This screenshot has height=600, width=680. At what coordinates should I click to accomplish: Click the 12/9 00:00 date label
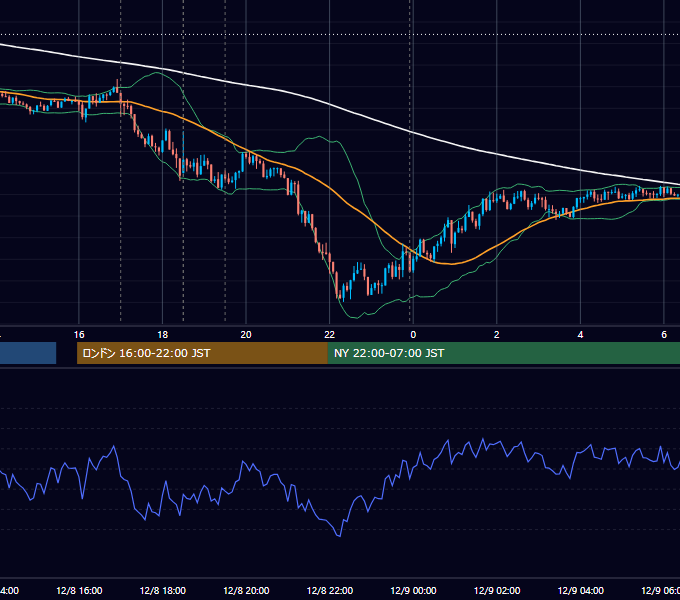[x=413, y=591]
